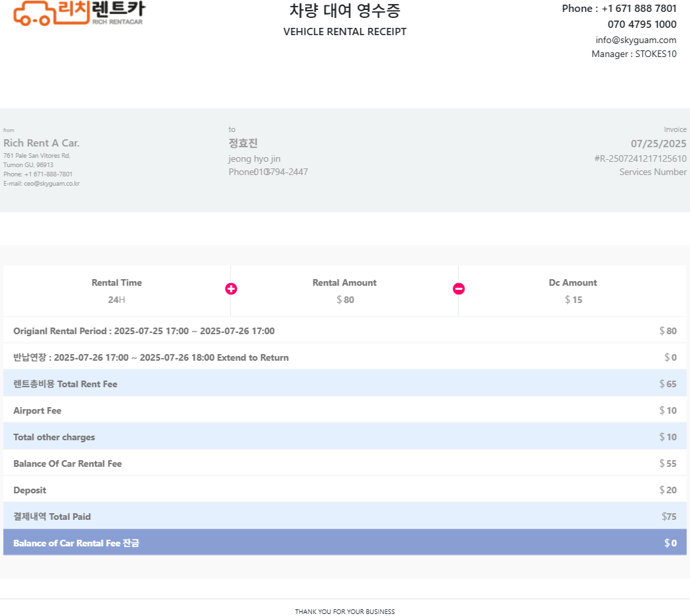The width and height of the screenshot is (690, 616).
Task: Click the Rich Rentacar logo
Action: click(79, 13)
